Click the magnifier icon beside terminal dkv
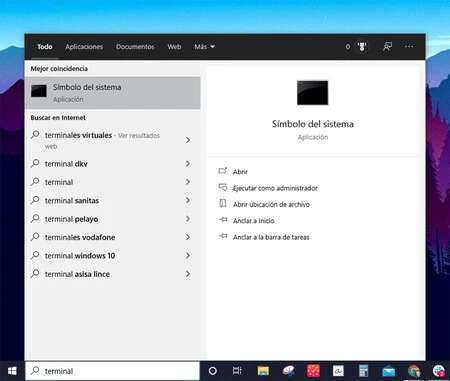Viewport: 450px width, 381px height. pyautogui.click(x=35, y=163)
